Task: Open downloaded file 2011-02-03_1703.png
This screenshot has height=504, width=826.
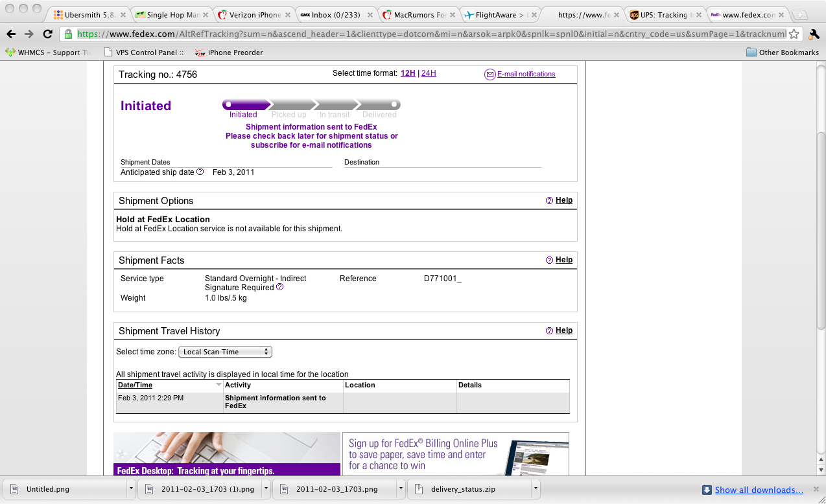Action: [x=335, y=489]
